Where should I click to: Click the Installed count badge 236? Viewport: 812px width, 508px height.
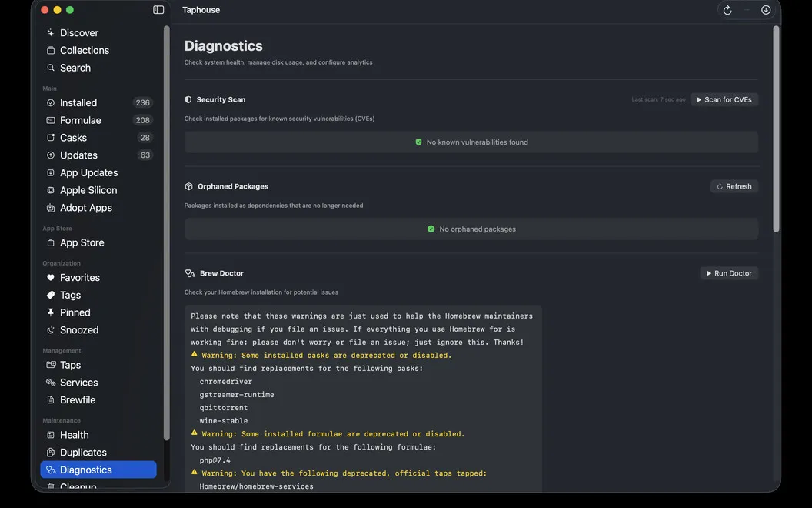pyautogui.click(x=142, y=102)
